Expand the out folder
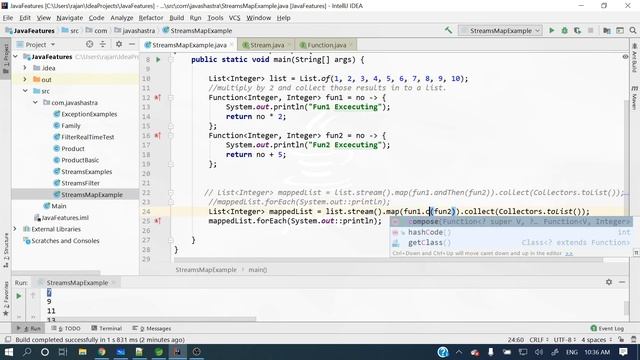This screenshot has width=640, height=360. (x=25, y=79)
